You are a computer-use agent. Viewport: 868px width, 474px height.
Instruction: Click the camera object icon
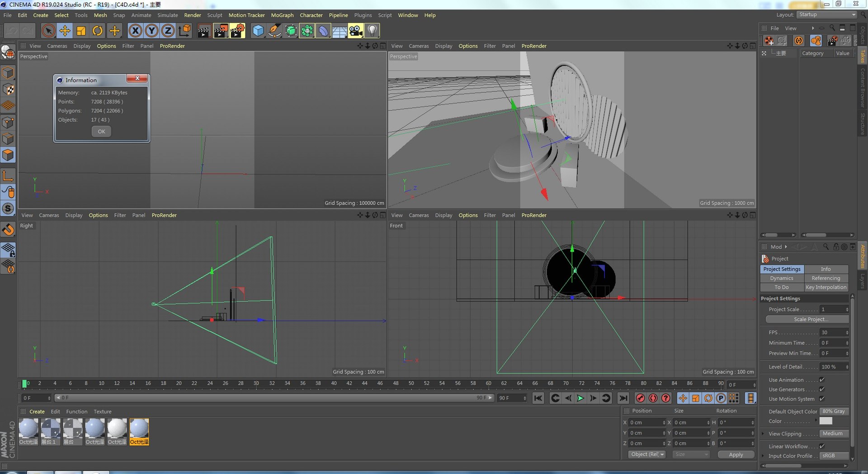356,31
